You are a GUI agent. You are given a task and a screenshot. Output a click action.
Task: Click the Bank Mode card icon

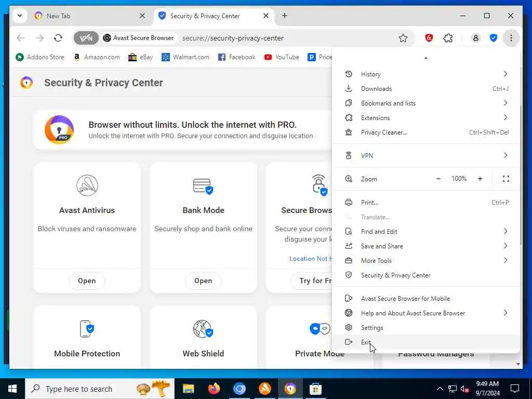pyautogui.click(x=203, y=187)
